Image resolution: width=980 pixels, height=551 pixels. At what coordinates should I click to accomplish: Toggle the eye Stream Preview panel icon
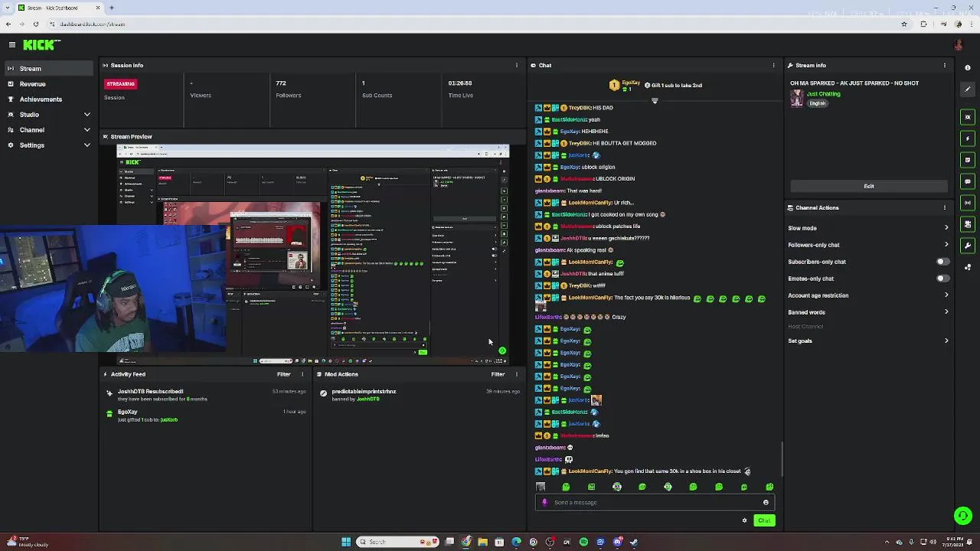click(x=968, y=117)
